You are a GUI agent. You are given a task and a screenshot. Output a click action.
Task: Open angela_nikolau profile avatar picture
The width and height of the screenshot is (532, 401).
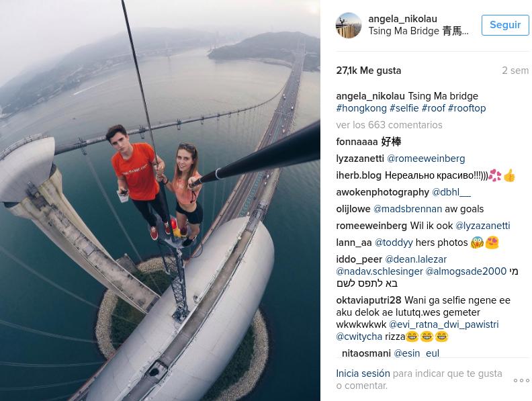click(349, 26)
